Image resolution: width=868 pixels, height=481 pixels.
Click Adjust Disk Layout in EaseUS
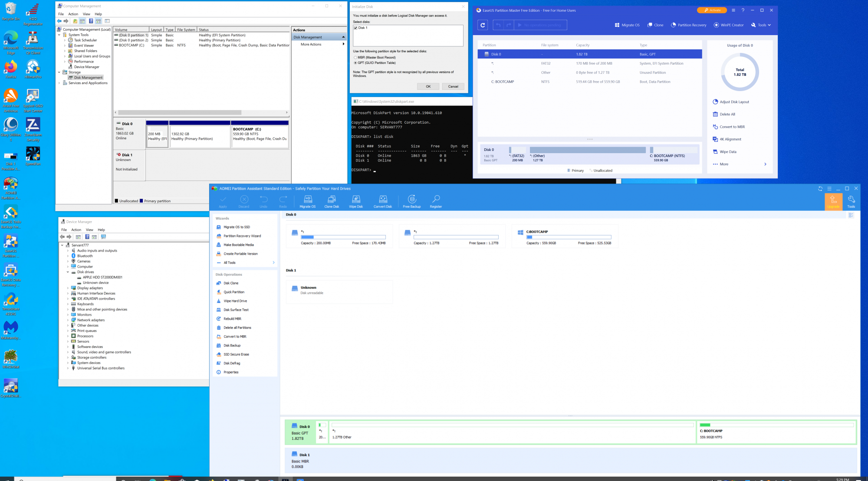[731, 102]
